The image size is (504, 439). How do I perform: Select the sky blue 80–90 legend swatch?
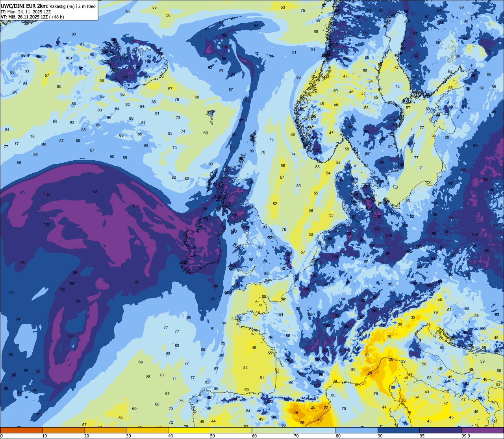tap(357, 430)
